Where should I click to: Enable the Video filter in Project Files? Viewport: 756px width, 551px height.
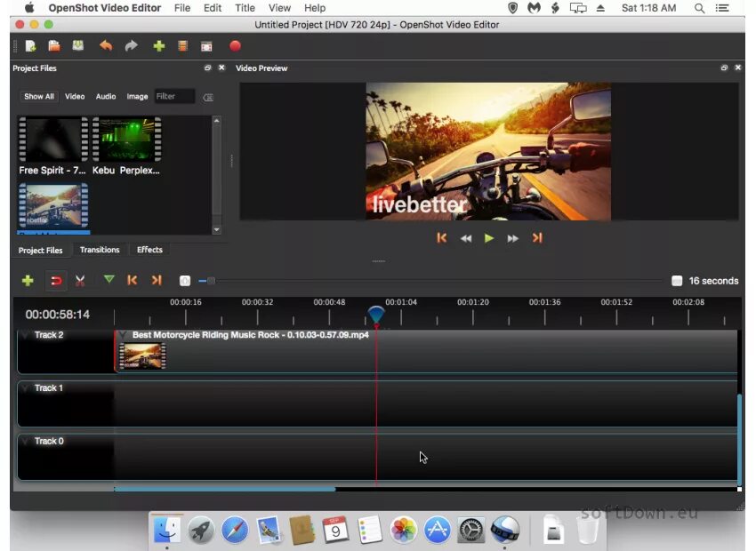coord(75,96)
